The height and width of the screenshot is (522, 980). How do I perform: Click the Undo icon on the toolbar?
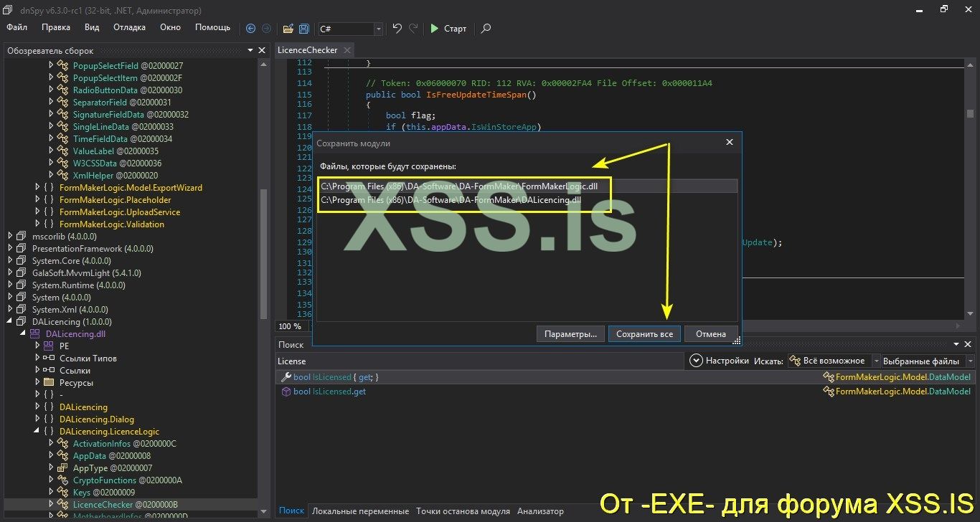(396, 29)
